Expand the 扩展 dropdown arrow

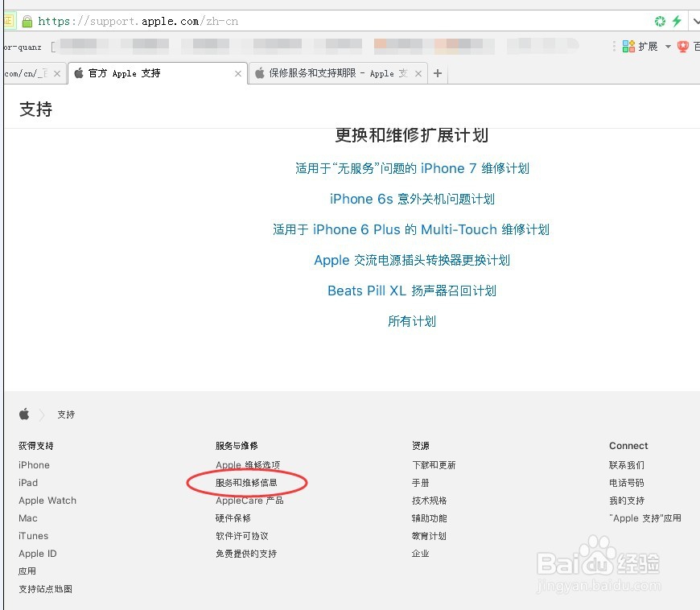click(668, 47)
